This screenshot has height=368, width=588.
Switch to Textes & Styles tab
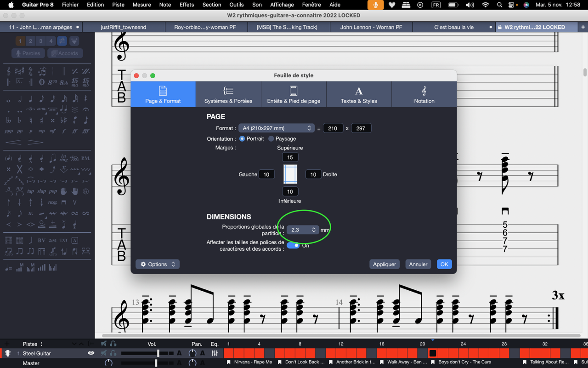(359, 94)
